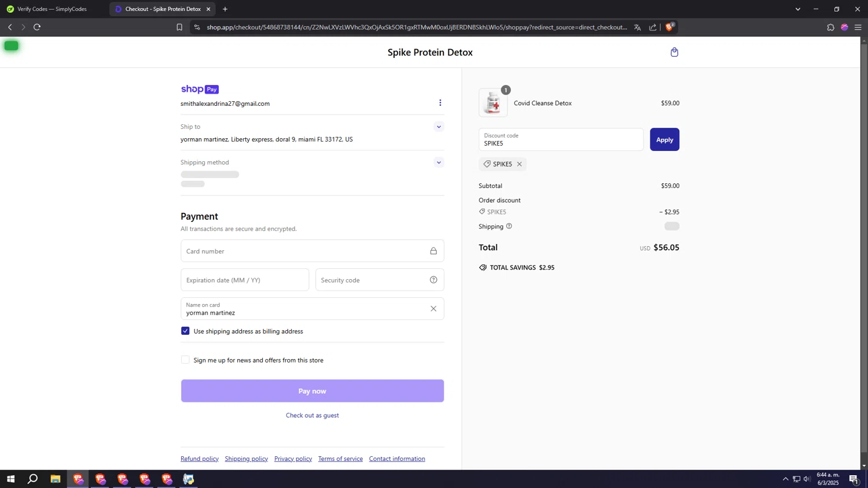The width and height of the screenshot is (868, 488).
Task: Open the tab search dropdown arrow
Action: pyautogui.click(x=797, y=9)
